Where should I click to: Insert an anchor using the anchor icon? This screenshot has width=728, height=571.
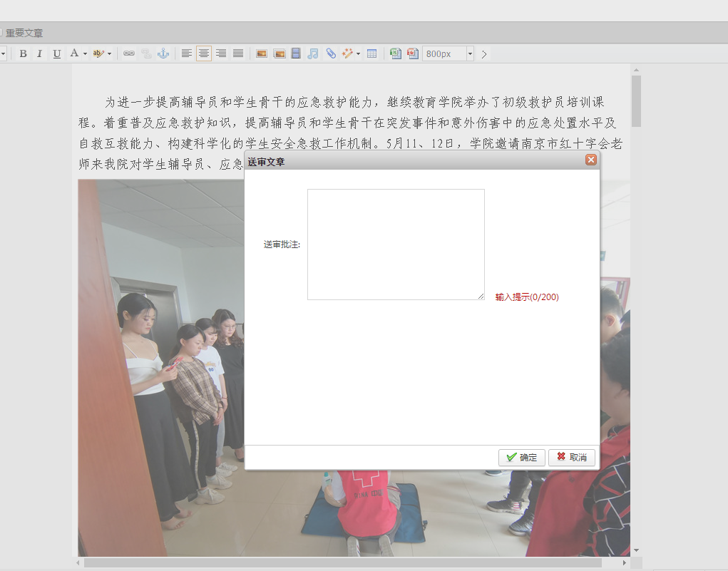click(x=163, y=54)
